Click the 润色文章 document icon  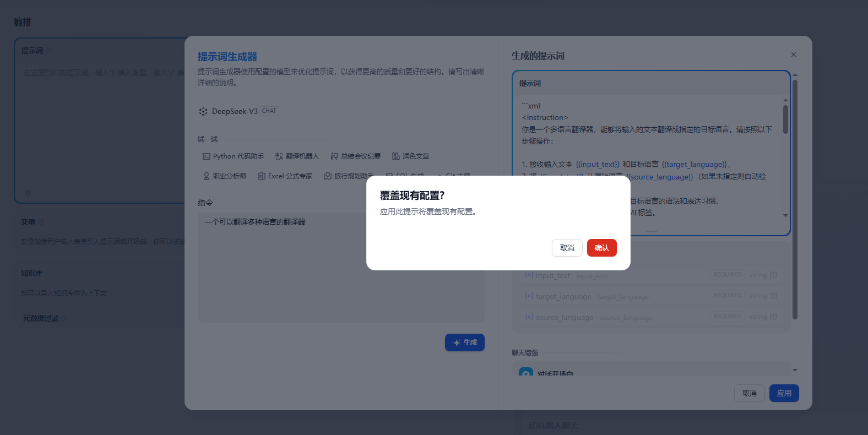(x=396, y=156)
